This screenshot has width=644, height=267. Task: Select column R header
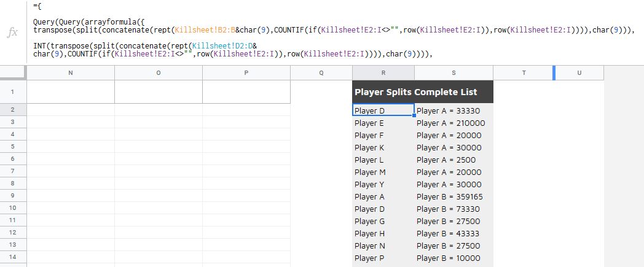tap(383, 73)
